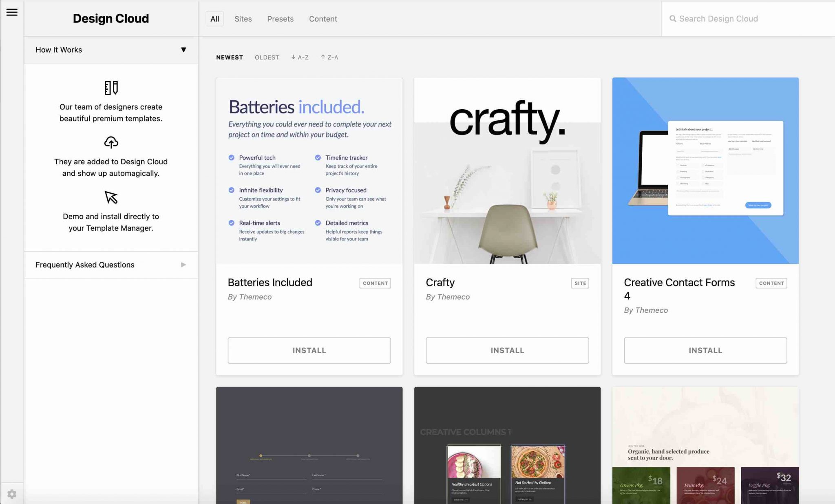Open the hamburger navigation menu
835x504 pixels.
[12, 12]
